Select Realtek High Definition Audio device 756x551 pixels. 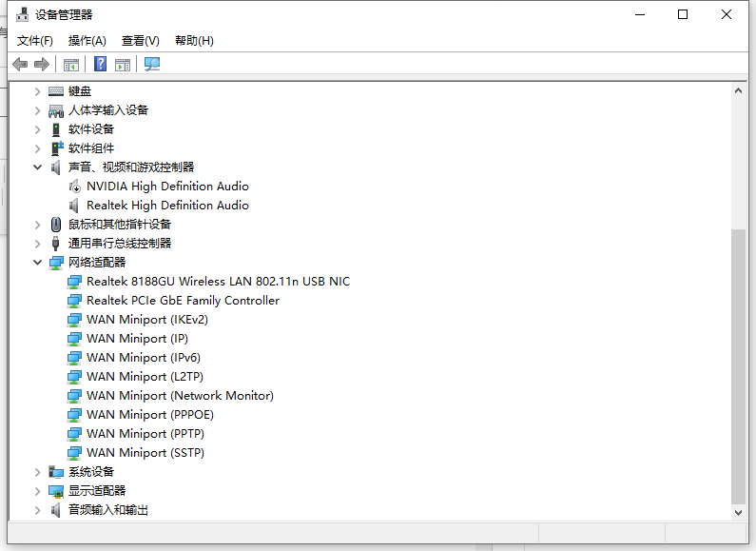coord(167,206)
